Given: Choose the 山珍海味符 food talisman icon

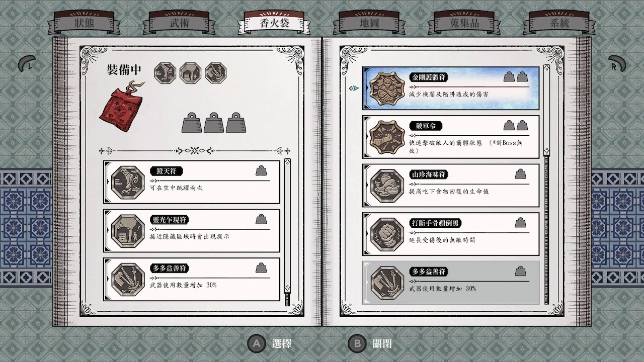Looking at the screenshot, I should click(387, 186).
